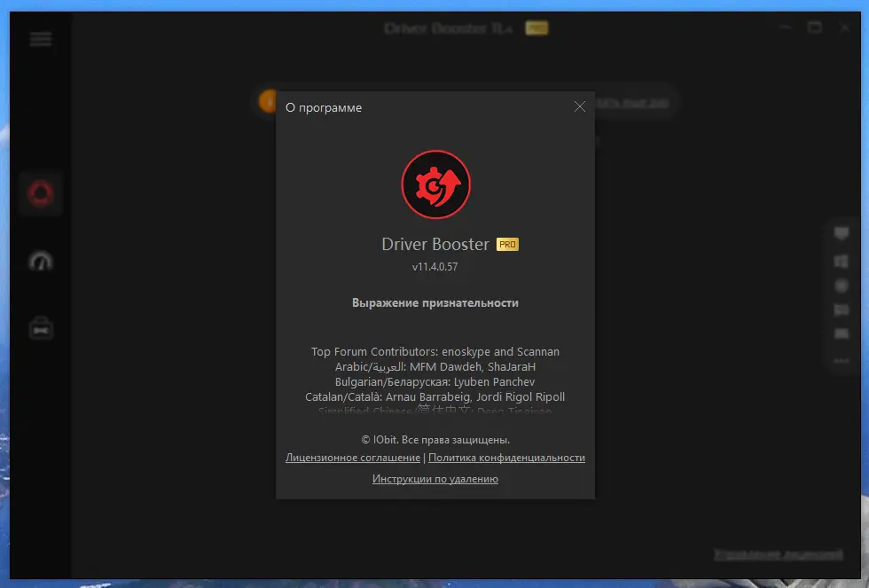Click the PRO badge in the title bar

[x=536, y=27]
